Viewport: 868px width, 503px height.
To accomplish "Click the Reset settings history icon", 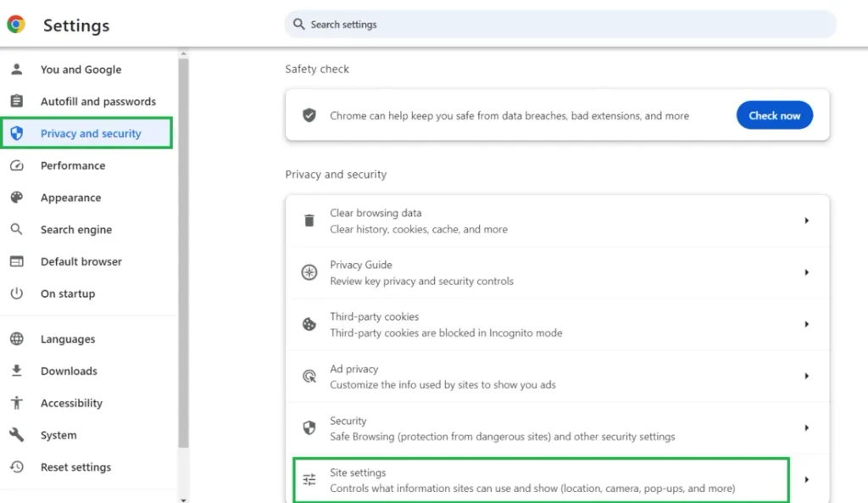I will point(17,467).
